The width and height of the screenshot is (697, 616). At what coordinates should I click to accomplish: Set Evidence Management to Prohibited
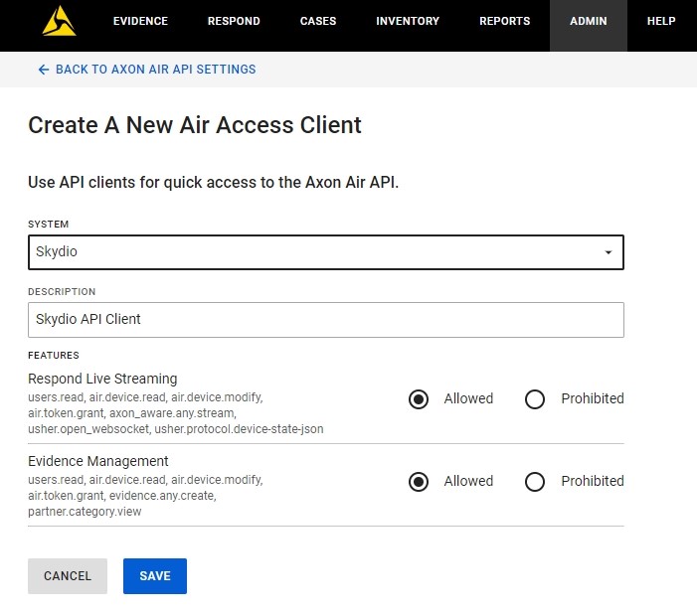(x=535, y=482)
